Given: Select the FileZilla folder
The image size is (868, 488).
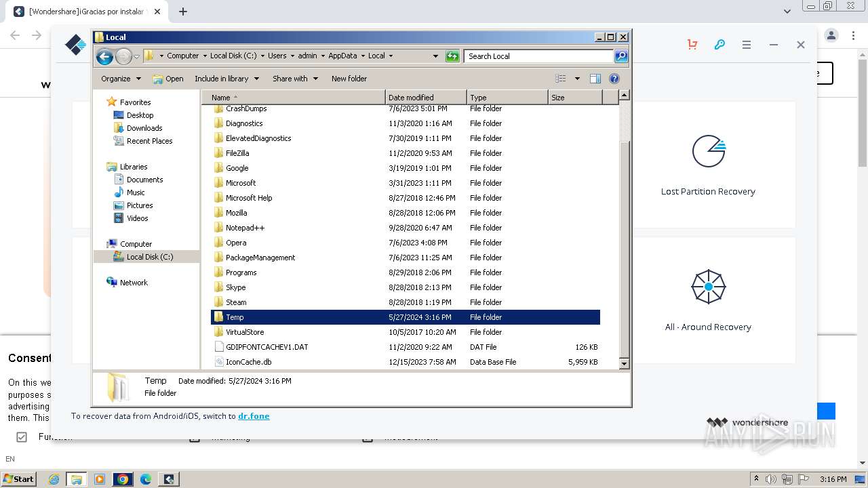Looking at the screenshot, I should pyautogui.click(x=406, y=153).
